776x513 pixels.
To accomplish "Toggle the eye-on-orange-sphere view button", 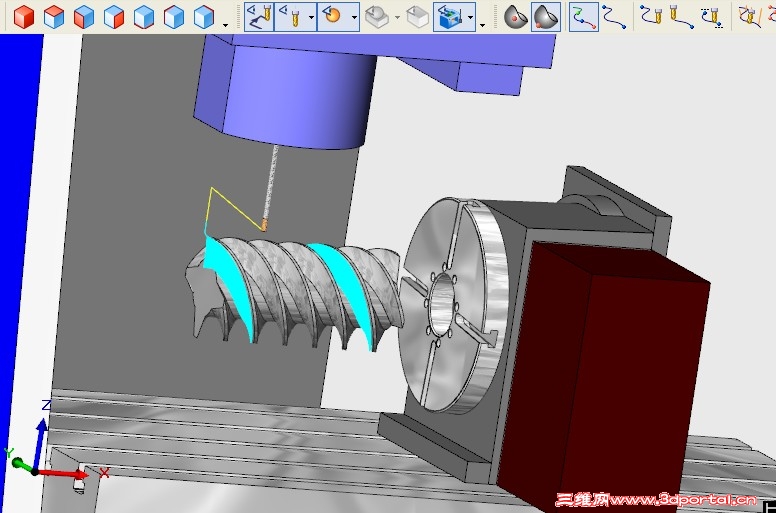I will tap(333, 17).
